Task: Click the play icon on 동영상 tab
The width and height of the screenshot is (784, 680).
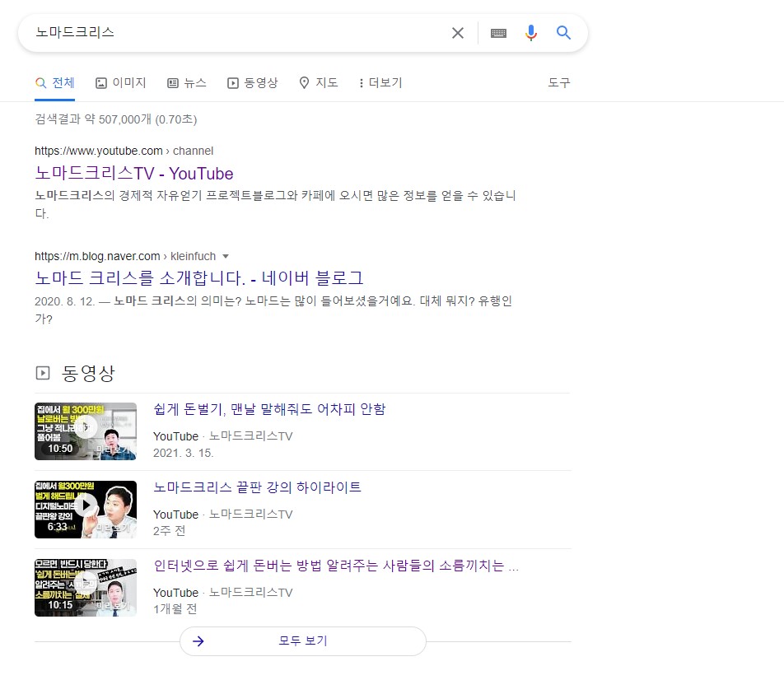Action: pyautogui.click(x=233, y=83)
